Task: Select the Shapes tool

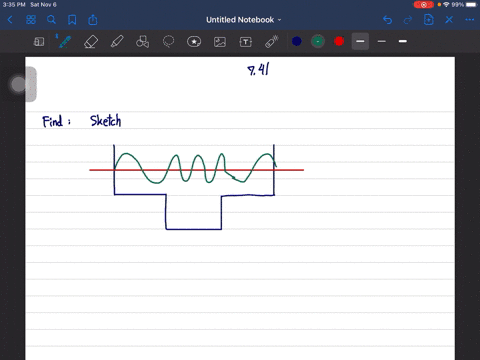Action: click(x=142, y=42)
